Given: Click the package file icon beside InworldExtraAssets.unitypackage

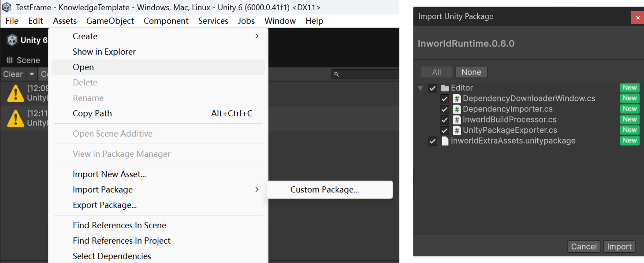Looking at the screenshot, I should (445, 141).
